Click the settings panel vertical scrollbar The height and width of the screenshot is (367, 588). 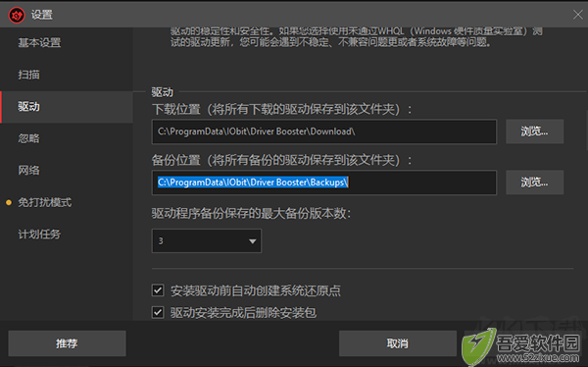click(x=586, y=131)
